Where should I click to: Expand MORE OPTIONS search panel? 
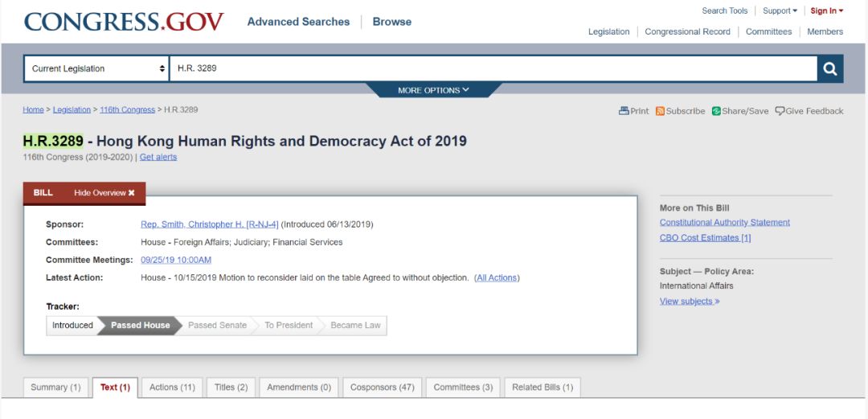[433, 90]
